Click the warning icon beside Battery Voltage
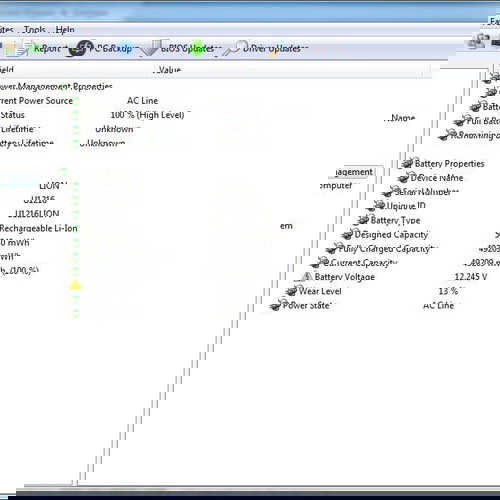Viewport: 500px width, 500px height. pyautogui.click(x=307, y=277)
